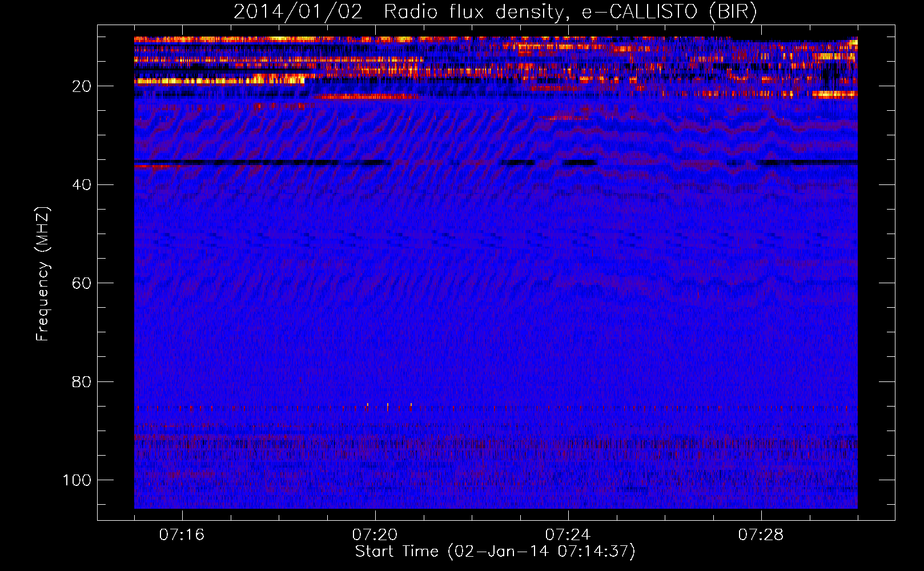Click the 20 MHz frequency tick label

(x=82, y=86)
